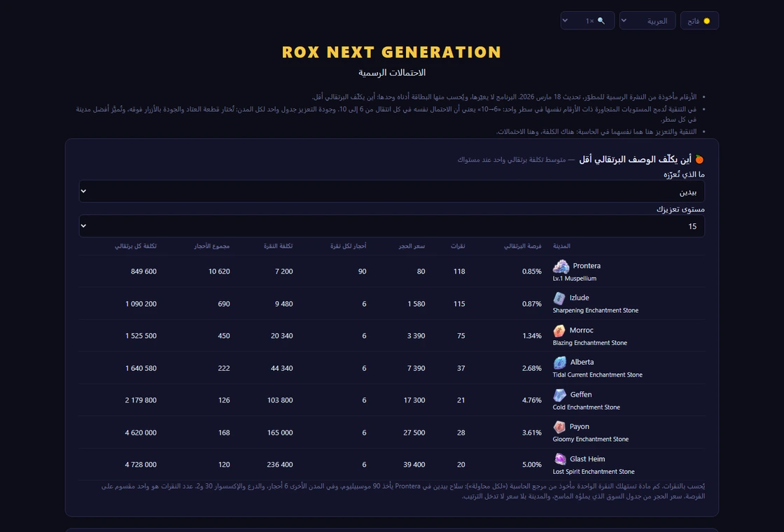Screen dimensions: 784x532
Task: Click the magnifier icon in zoom selector
Action: pos(601,20)
